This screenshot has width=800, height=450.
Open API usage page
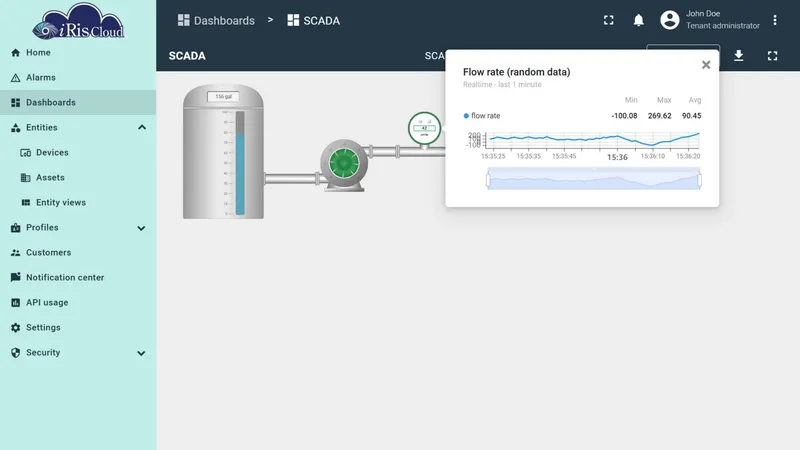coord(78,303)
